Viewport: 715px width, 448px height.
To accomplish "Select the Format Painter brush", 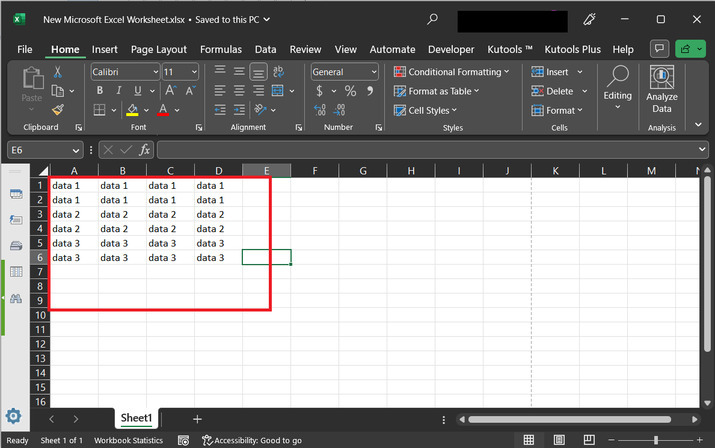I will 58,109.
